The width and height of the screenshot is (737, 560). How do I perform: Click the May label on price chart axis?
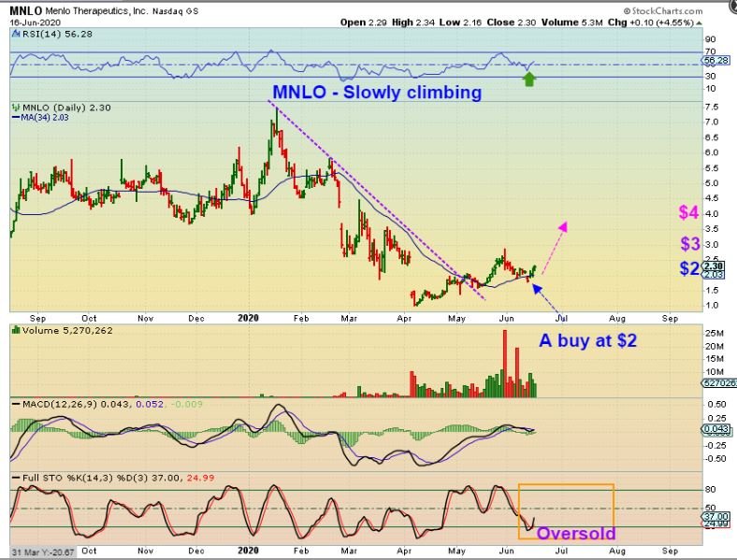(456, 318)
